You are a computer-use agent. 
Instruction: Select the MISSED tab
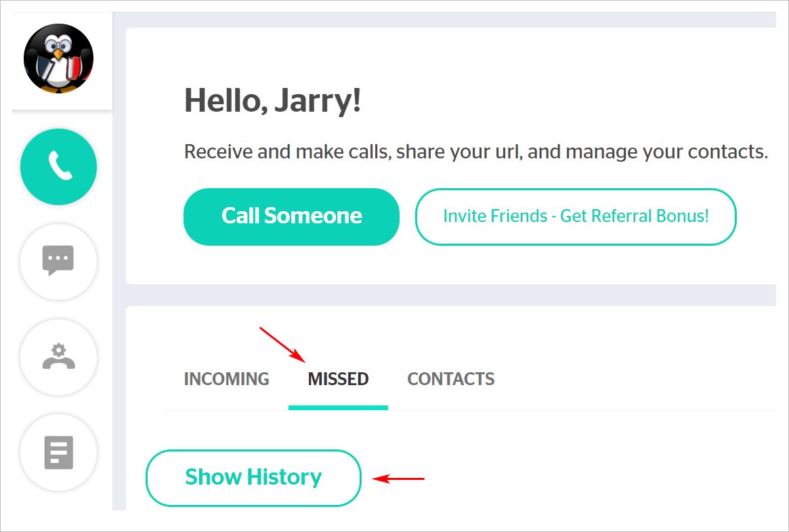coord(338,379)
